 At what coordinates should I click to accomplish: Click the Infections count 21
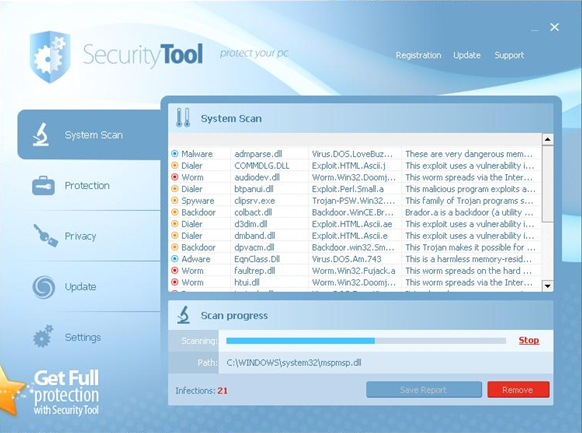222,391
